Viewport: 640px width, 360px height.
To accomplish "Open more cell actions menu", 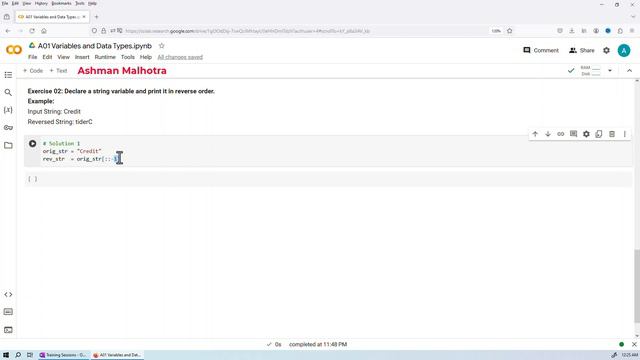I will click(x=624, y=134).
